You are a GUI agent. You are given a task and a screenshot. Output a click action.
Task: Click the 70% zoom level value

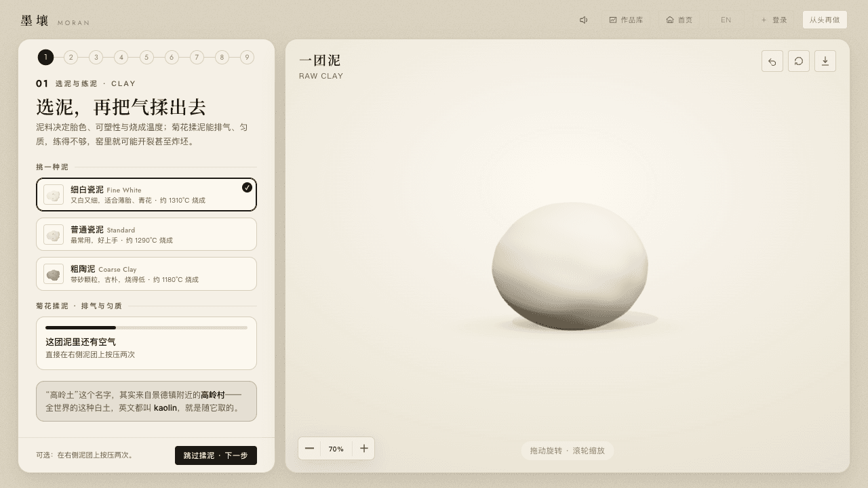pos(336,449)
